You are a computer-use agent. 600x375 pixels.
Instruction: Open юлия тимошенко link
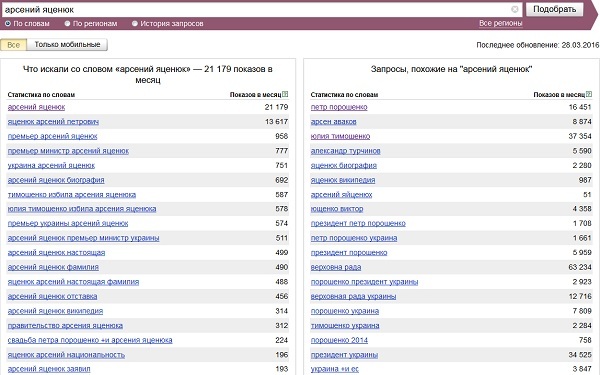click(340, 136)
